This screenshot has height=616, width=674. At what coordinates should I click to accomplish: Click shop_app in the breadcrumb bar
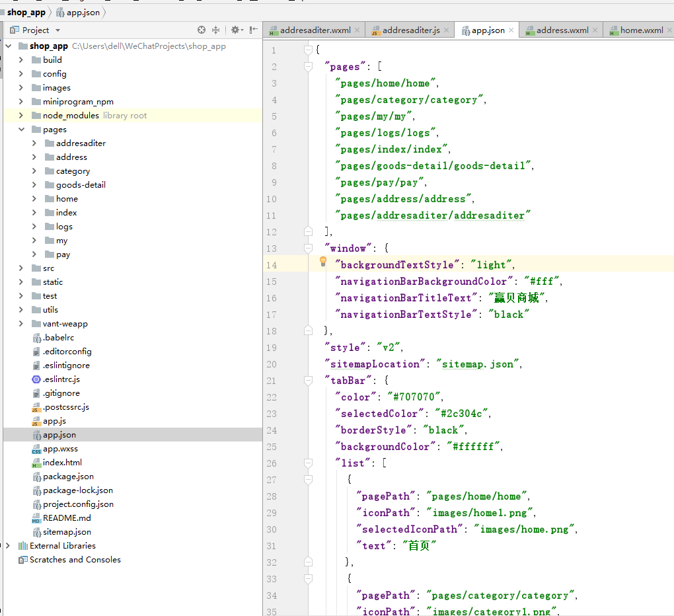click(26, 12)
